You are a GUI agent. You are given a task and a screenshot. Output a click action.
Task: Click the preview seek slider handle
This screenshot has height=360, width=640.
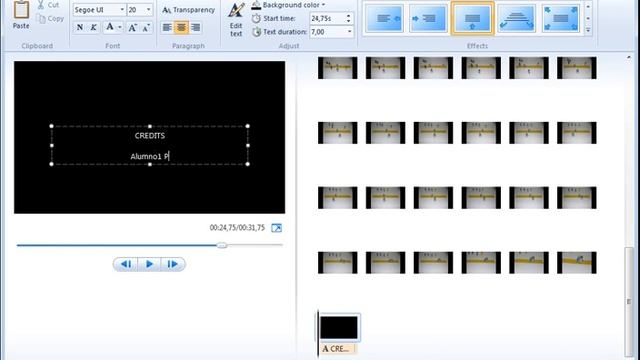coord(222,245)
